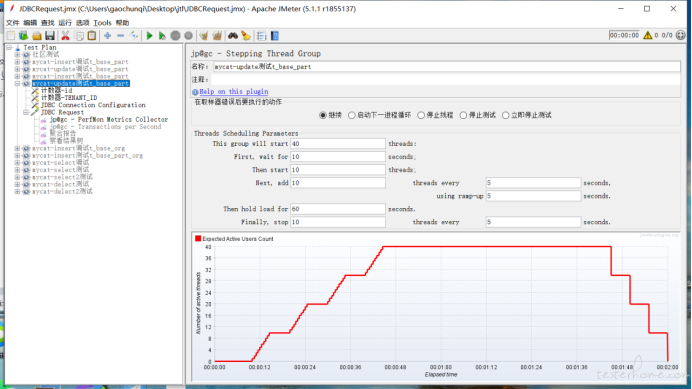The image size is (692, 389).
Task: Collapse the highlighted mycat-update thread group
Action: [17, 83]
